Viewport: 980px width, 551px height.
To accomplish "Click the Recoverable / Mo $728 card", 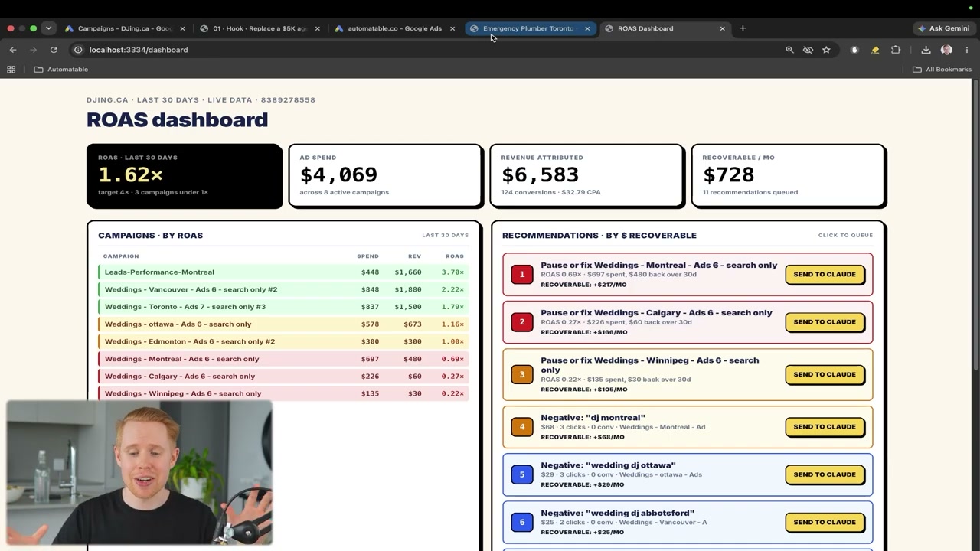I will 789,176.
